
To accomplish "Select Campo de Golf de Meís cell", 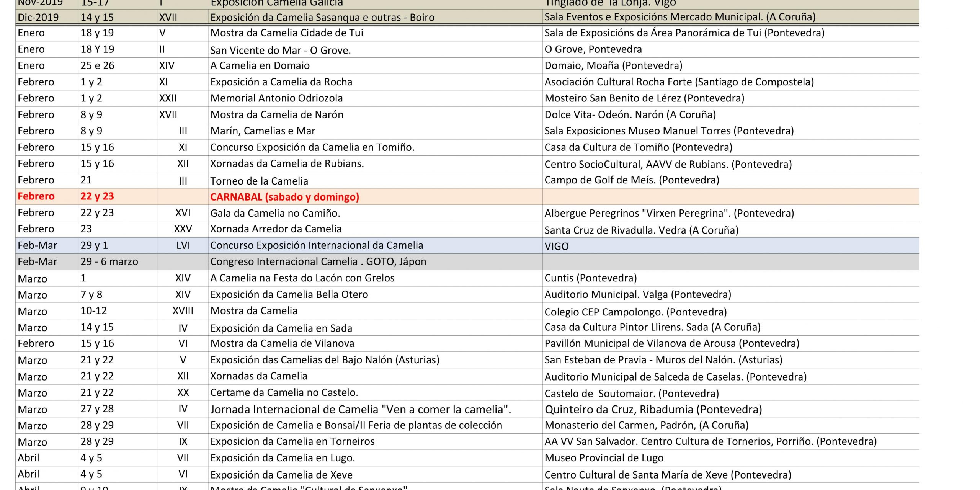I will click(632, 180).
